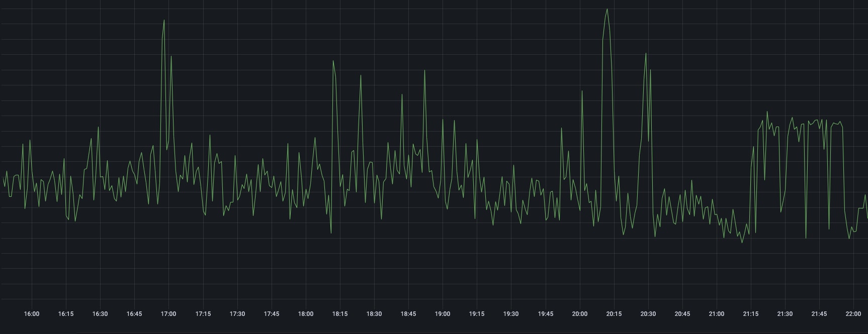The width and height of the screenshot is (868, 334).
Task: Click the 17:00 time axis label
Action: pyautogui.click(x=168, y=314)
